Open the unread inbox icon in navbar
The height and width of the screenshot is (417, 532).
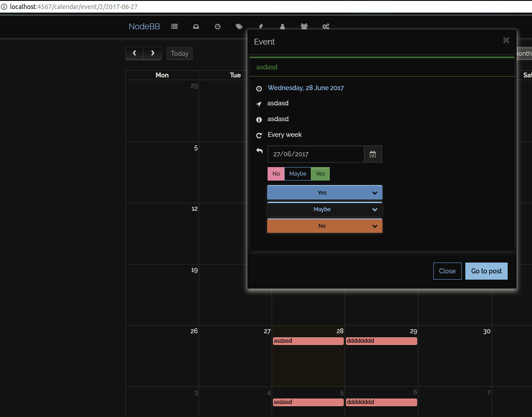coord(196,27)
